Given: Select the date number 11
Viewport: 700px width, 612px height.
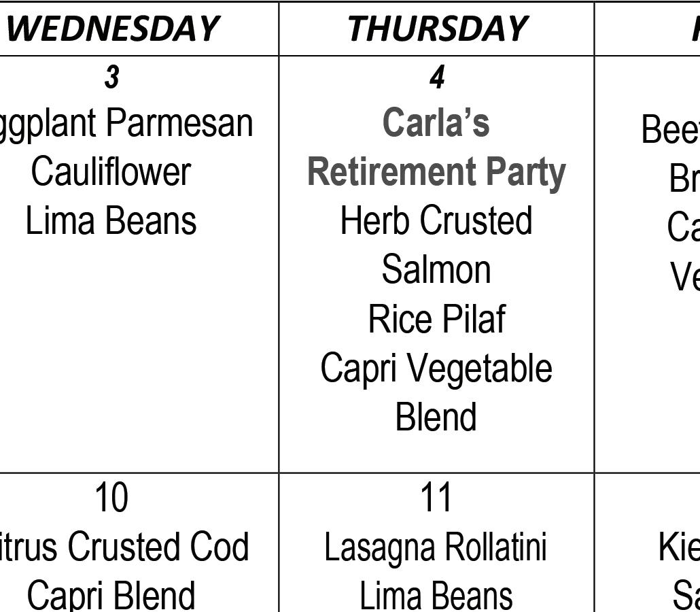Looking at the screenshot, I should pyautogui.click(x=436, y=498).
